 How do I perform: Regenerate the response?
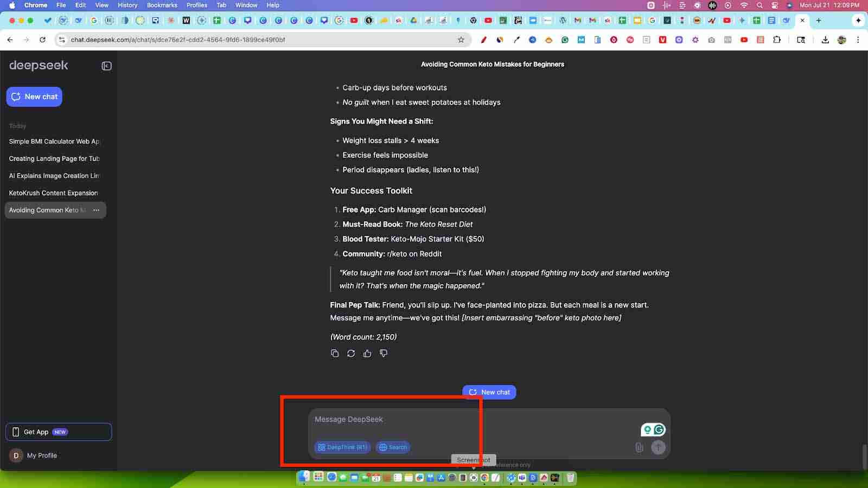click(x=351, y=354)
